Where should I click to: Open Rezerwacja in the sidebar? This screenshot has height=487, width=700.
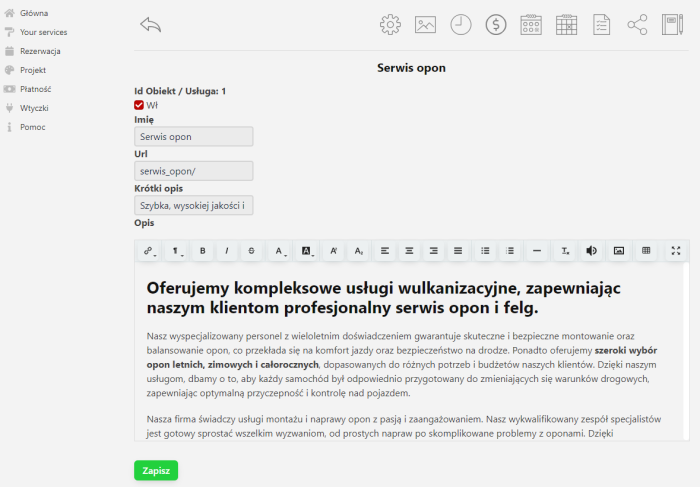(x=40, y=51)
